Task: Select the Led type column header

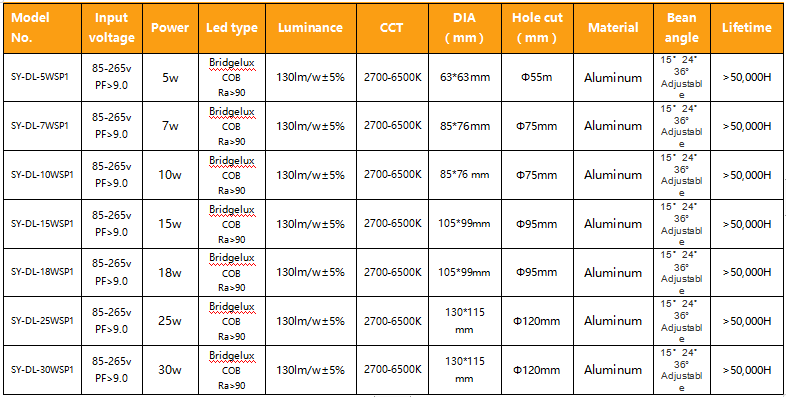Action: (x=232, y=28)
